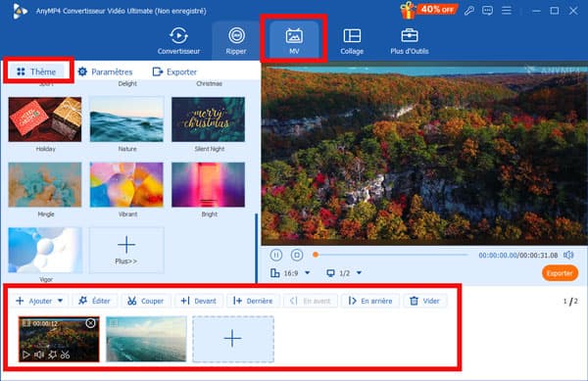The image size is (588, 381).
Task: Click the Couper scissors button
Action: pos(146,301)
